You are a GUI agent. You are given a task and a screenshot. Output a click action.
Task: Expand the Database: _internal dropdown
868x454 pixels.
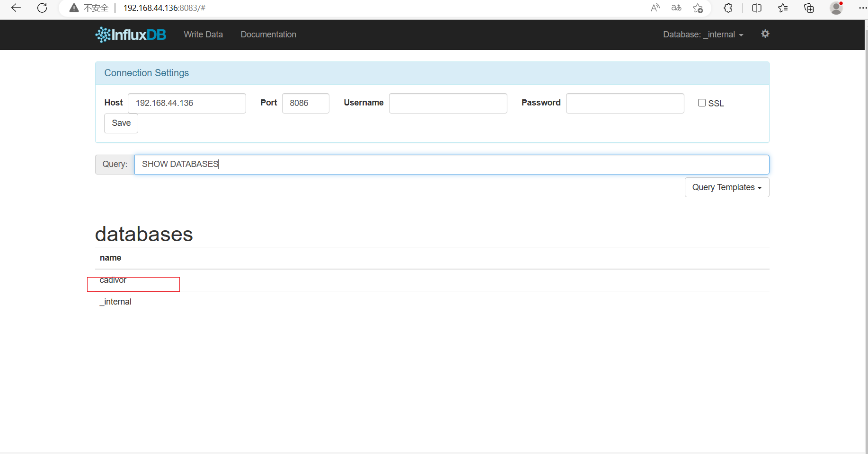pyautogui.click(x=703, y=35)
